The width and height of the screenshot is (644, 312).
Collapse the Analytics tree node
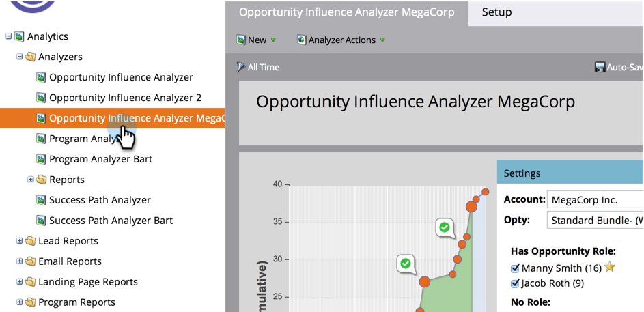8,36
